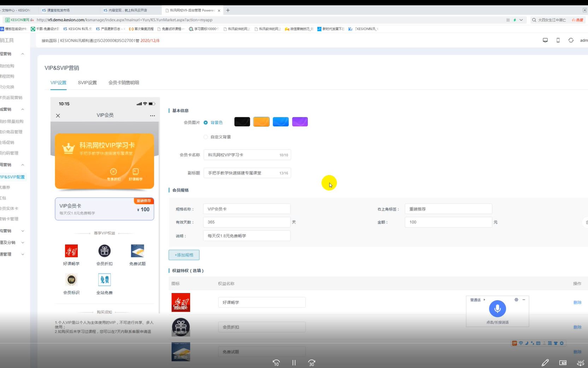Open a new browser tab with plus

click(228, 10)
